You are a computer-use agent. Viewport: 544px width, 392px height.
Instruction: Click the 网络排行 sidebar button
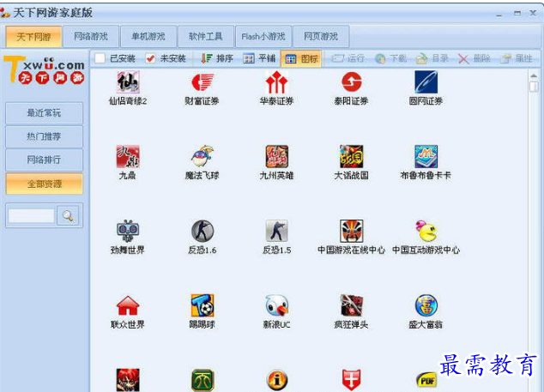(x=44, y=160)
